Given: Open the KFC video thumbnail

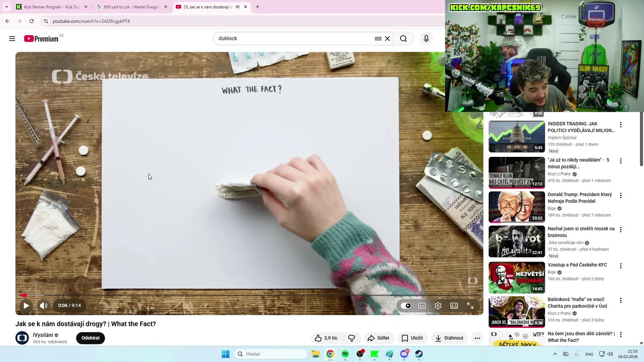Looking at the screenshot, I should pos(517,277).
